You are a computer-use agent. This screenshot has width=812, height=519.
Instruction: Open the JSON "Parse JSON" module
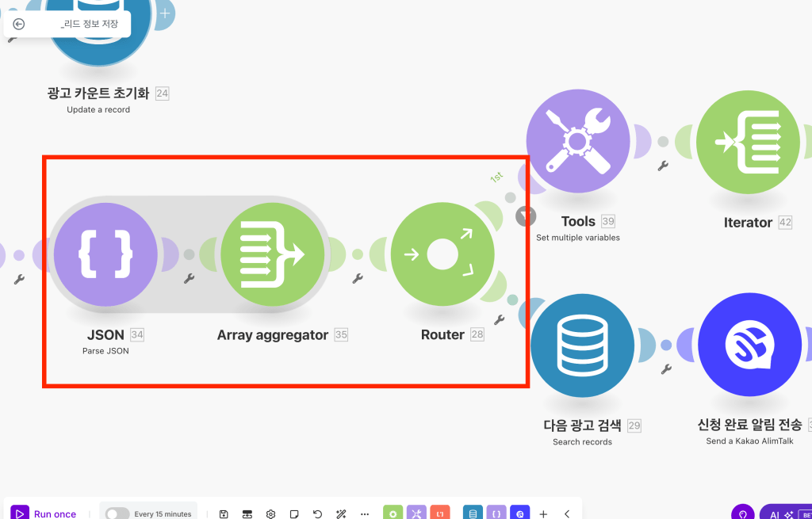click(x=105, y=254)
